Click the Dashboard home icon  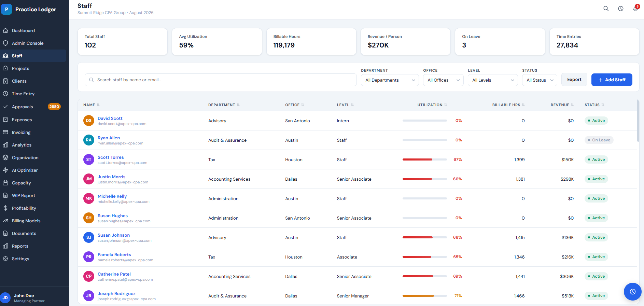pos(5,30)
